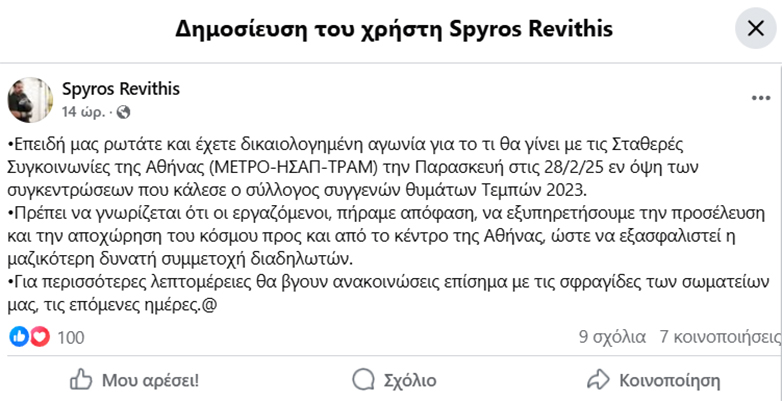Open post options via the three-dots icon
The image size is (782, 401).
click(761, 98)
